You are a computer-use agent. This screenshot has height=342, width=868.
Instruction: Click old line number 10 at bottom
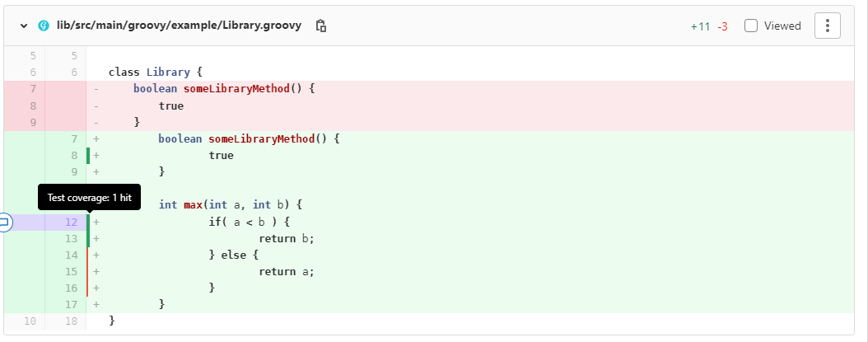30,321
